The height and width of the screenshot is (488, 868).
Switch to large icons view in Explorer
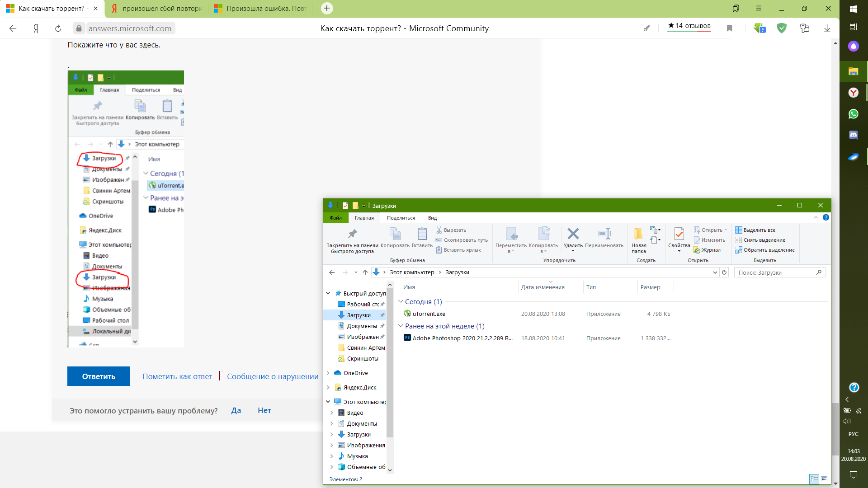pyautogui.click(x=824, y=479)
